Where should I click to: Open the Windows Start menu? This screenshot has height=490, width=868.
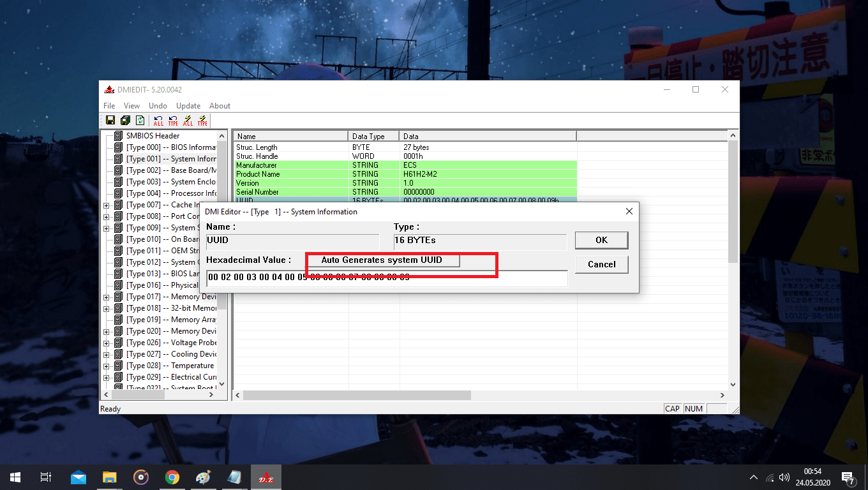click(15, 477)
